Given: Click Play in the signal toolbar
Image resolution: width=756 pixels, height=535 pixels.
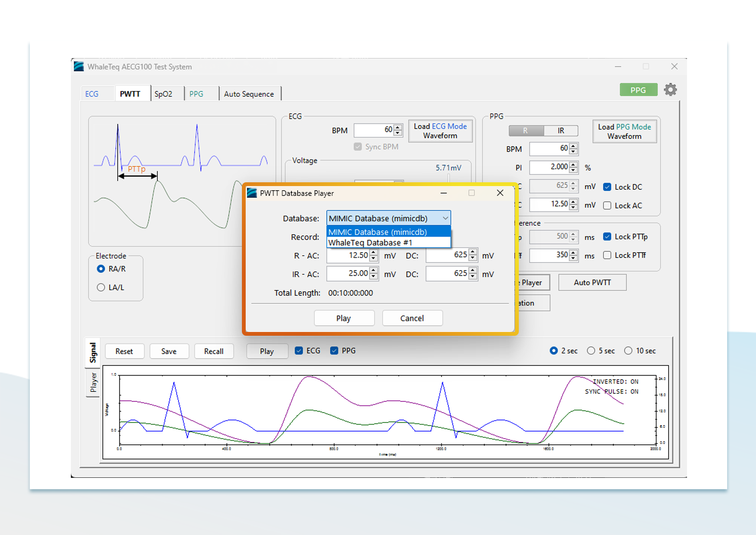Looking at the screenshot, I should (x=267, y=351).
